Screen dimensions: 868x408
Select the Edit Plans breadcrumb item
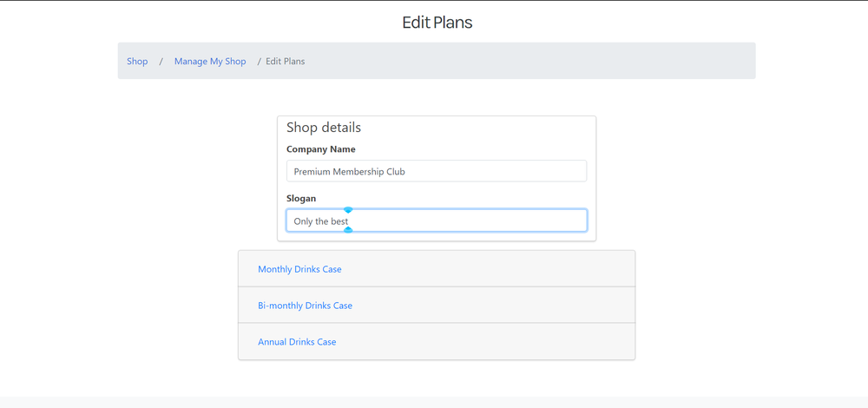(285, 62)
